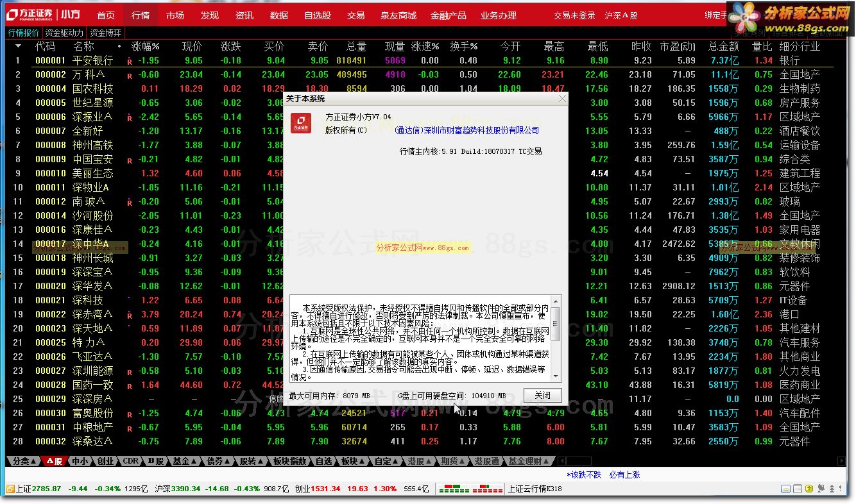Open the 行情 menu
The height and width of the screenshot is (504, 856).
tap(141, 15)
